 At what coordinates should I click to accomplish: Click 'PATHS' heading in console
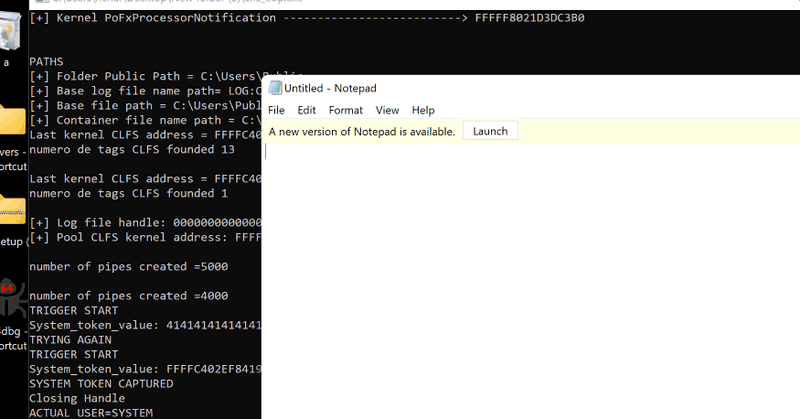(x=46, y=62)
